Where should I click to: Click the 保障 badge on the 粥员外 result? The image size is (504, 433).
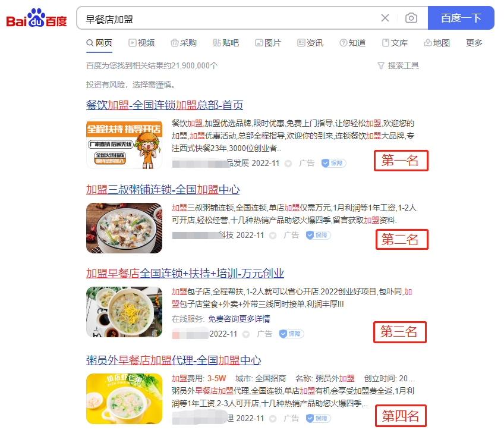(318, 418)
